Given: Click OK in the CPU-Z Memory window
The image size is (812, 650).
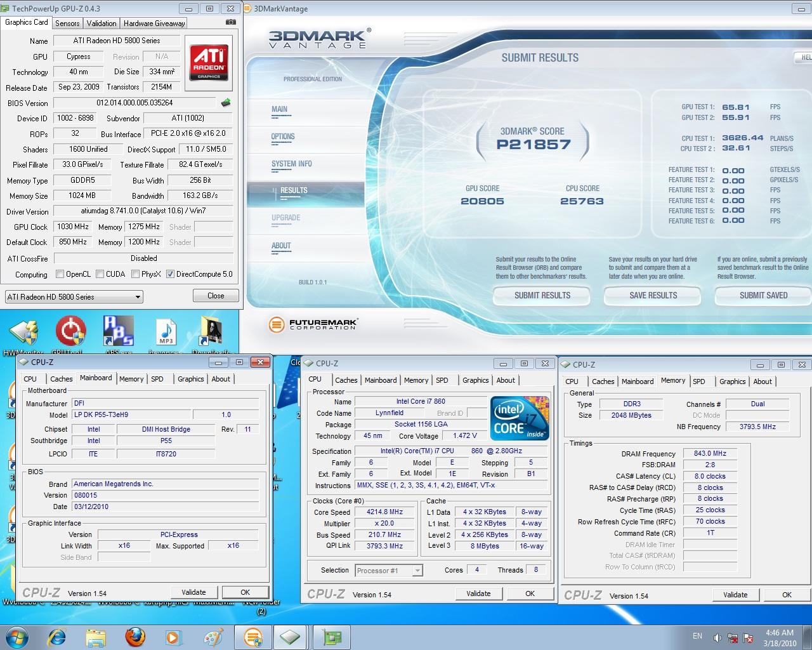Looking at the screenshot, I should [x=787, y=595].
